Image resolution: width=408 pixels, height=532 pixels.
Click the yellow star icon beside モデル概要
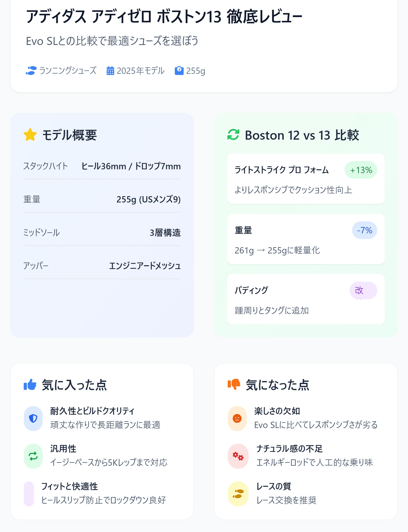click(30, 135)
